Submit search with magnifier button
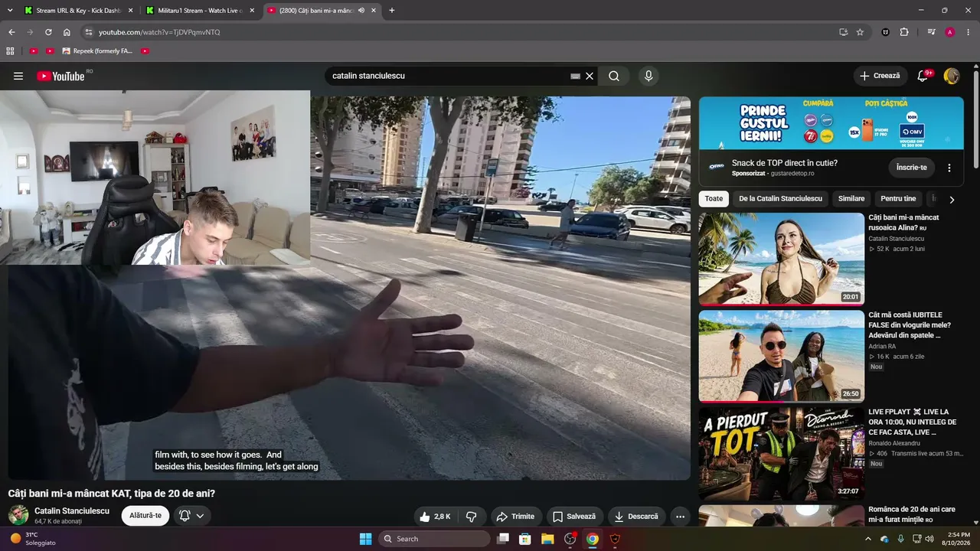This screenshot has height=551, width=980. click(614, 76)
